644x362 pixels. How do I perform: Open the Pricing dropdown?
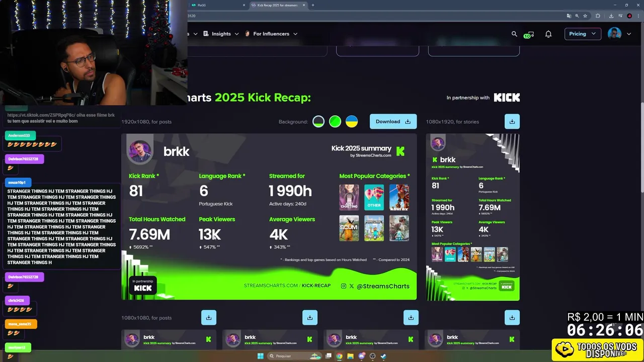pyautogui.click(x=583, y=34)
